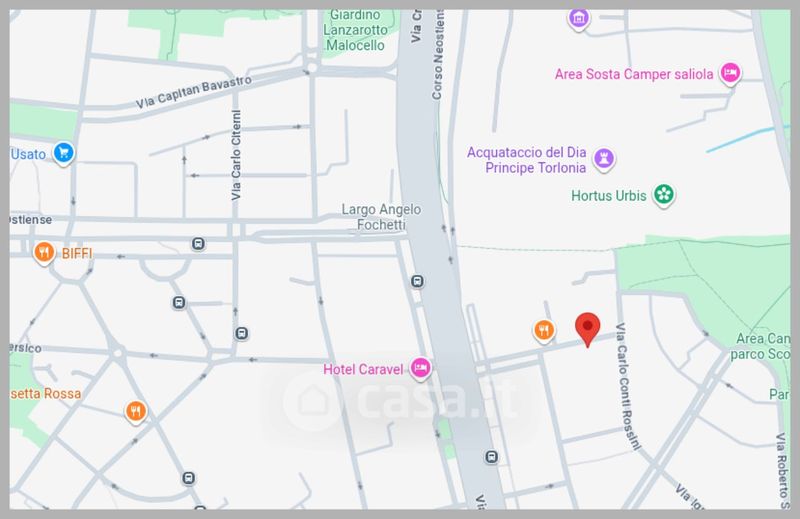Click the Acquataccio purple landmark icon
Screen dimensions: 800x519
pyautogui.click(x=604, y=158)
